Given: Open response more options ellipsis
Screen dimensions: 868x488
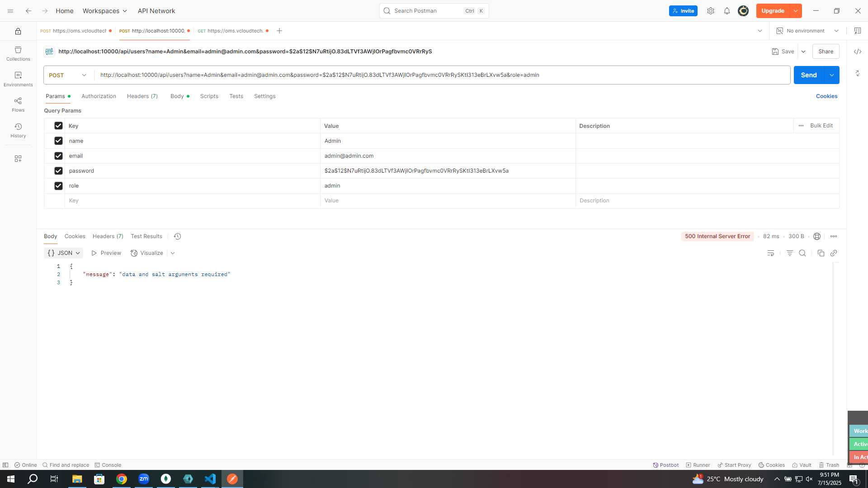Looking at the screenshot, I should (834, 236).
